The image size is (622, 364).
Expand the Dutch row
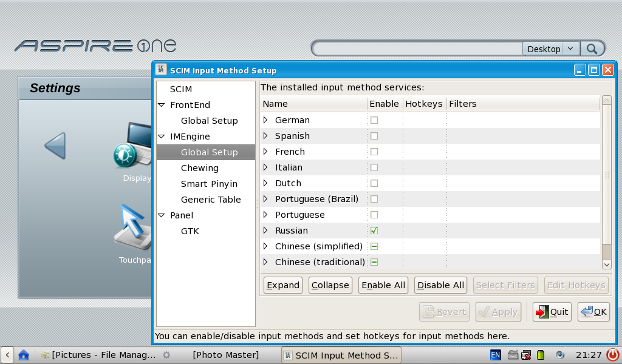(266, 183)
